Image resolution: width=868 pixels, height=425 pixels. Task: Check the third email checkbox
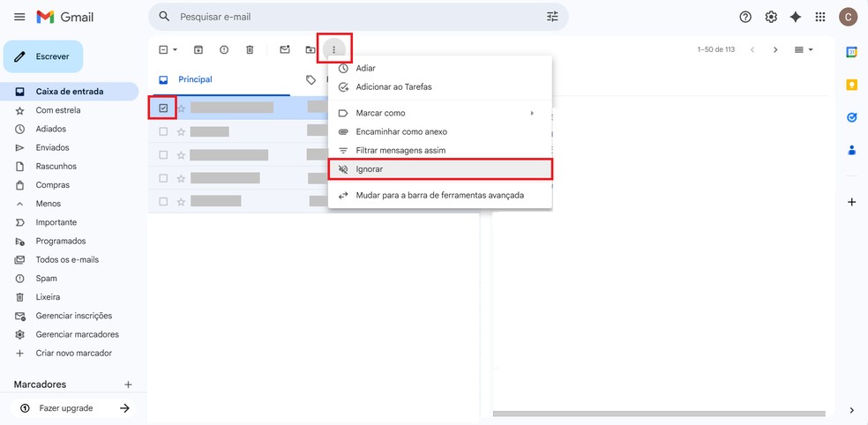[163, 155]
